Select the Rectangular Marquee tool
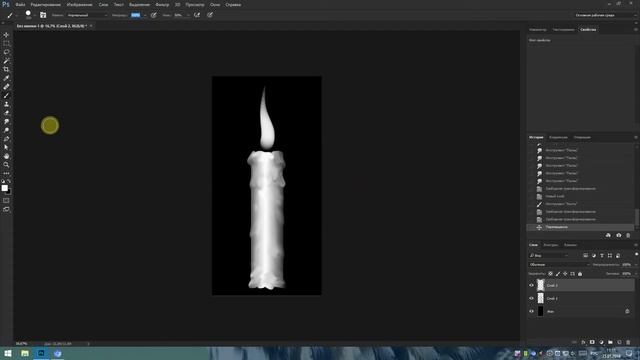Image resolution: width=640 pixels, height=360 pixels. [x=6, y=43]
